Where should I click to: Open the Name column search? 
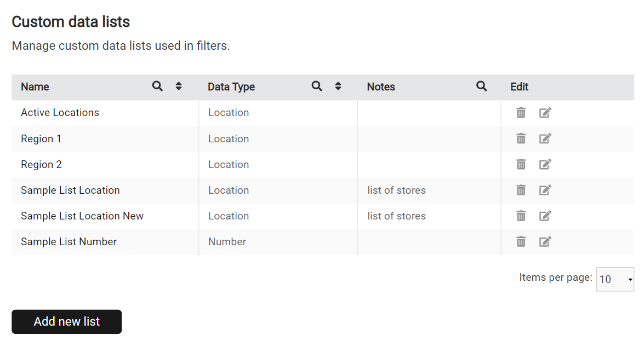[x=157, y=86]
